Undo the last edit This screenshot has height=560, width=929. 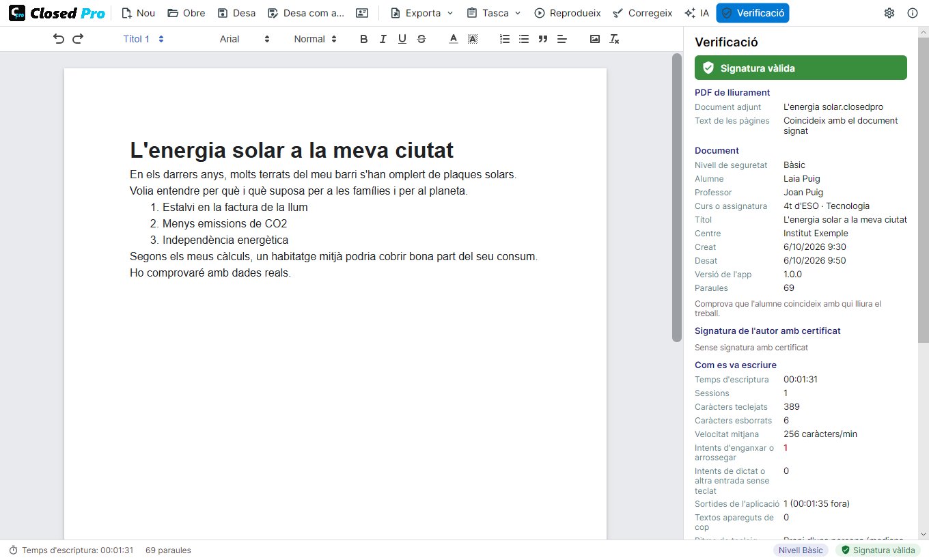59,39
